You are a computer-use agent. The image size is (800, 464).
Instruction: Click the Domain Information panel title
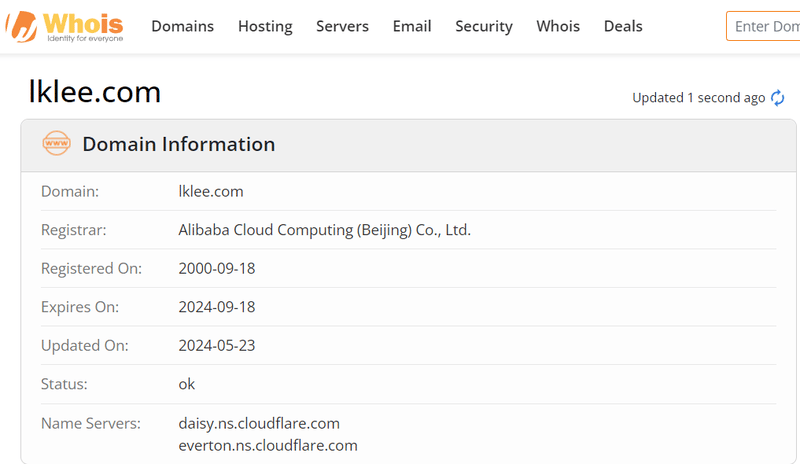click(x=178, y=144)
